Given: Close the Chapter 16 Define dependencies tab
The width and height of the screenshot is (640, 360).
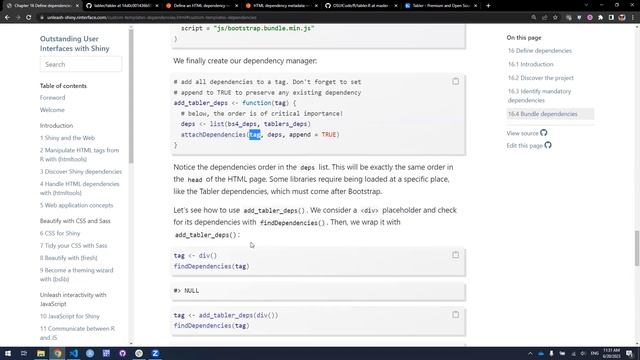Looking at the screenshot, I should [77, 6].
